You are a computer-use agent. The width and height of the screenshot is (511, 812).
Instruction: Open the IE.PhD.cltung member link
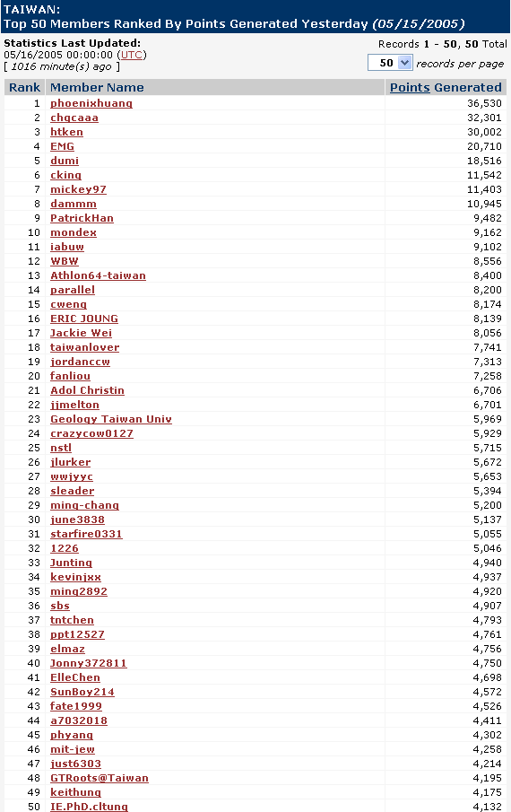89,807
